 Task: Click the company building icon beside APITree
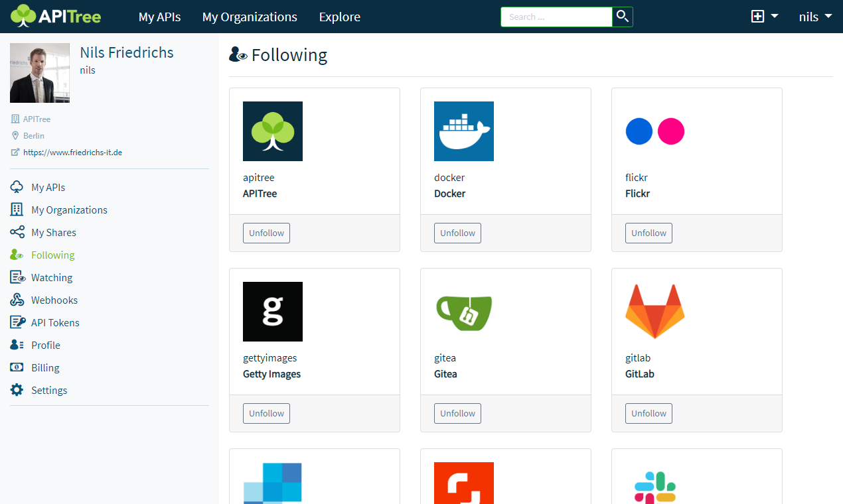pyautogui.click(x=15, y=119)
